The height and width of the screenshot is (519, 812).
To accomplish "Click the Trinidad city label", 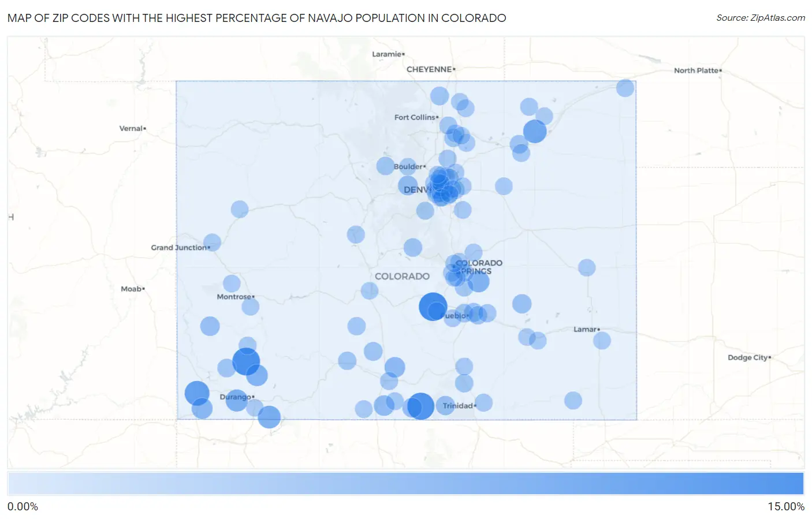I will [x=459, y=406].
